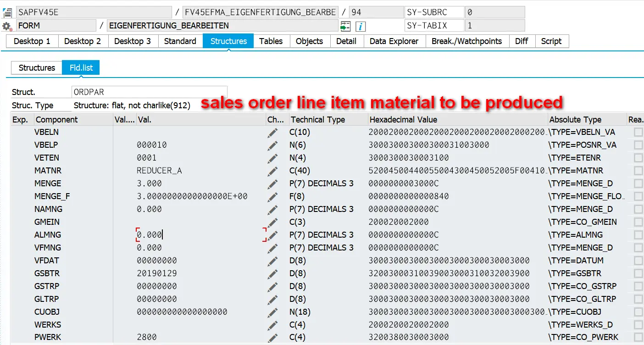The height and width of the screenshot is (345, 644).
Task: Click the pencil edit icon for MENGE_F row
Action: point(273,196)
